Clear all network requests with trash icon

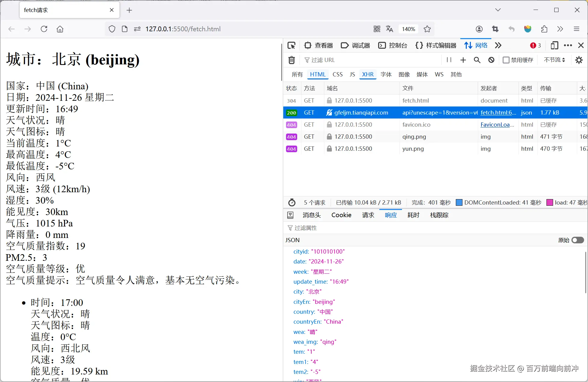pyautogui.click(x=291, y=60)
